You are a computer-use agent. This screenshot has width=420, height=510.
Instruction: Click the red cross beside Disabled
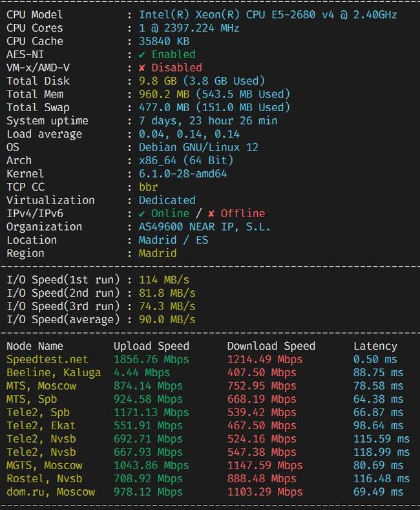click(x=142, y=68)
